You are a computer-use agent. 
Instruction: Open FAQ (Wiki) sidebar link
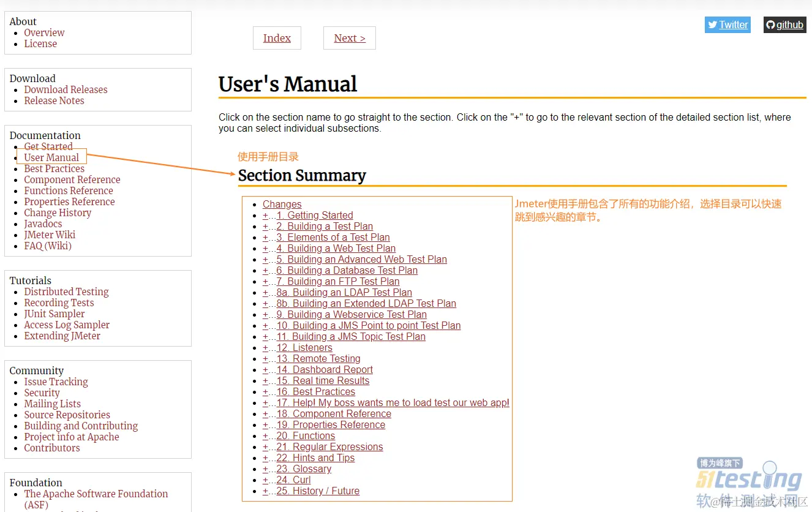[48, 246]
